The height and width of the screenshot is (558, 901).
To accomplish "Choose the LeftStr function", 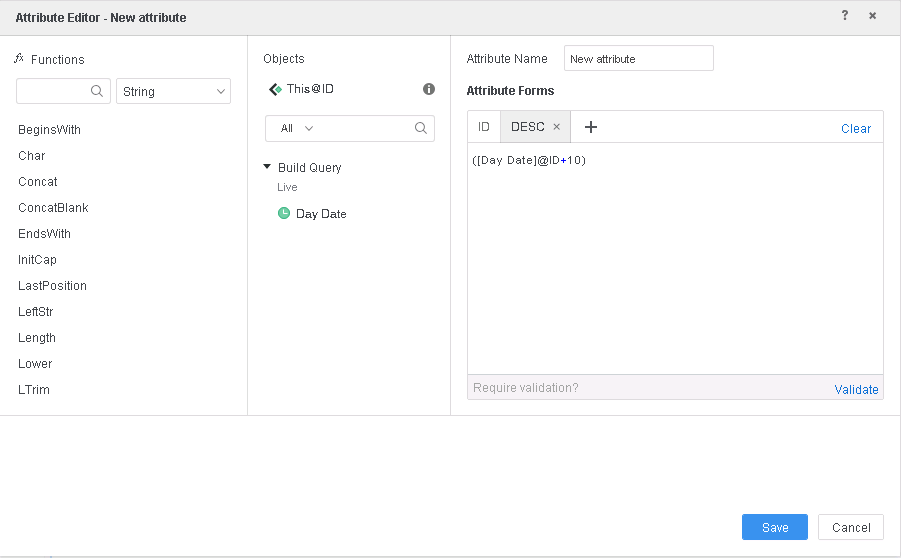I will pyautogui.click(x=36, y=312).
